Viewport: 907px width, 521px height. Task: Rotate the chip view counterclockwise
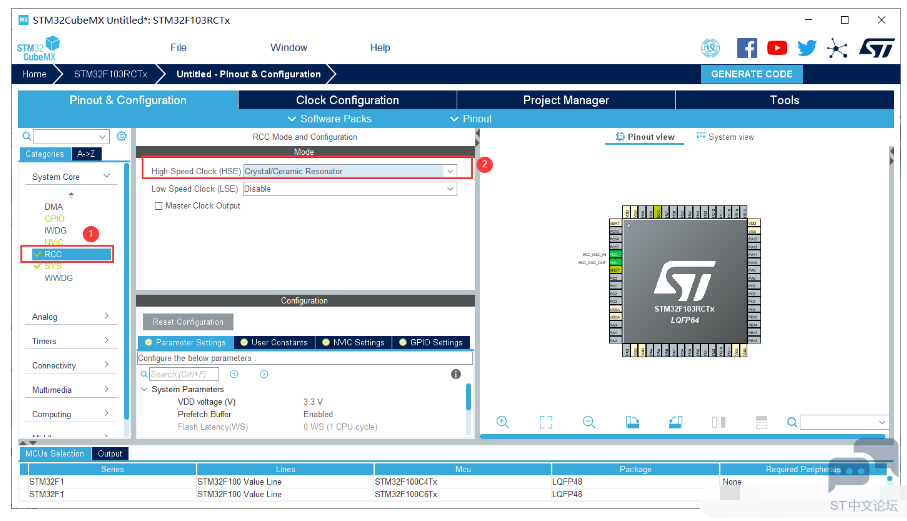pyautogui.click(x=676, y=422)
